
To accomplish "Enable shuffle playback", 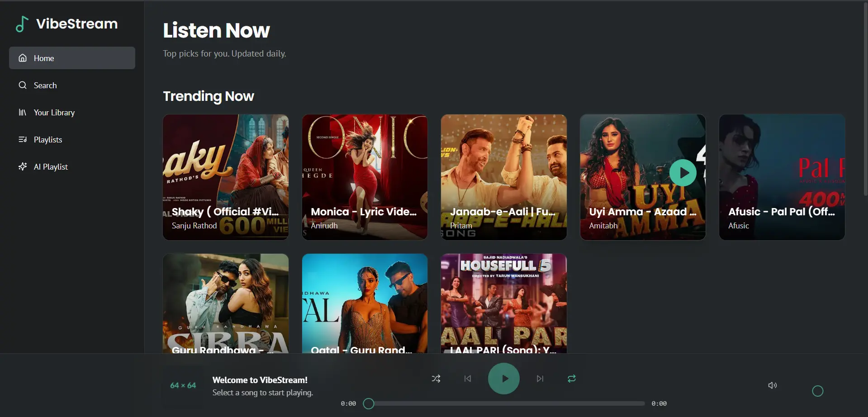I will click(x=436, y=379).
